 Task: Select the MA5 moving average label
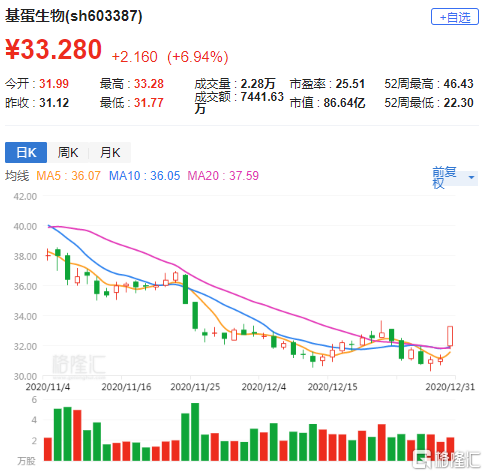coord(68,176)
